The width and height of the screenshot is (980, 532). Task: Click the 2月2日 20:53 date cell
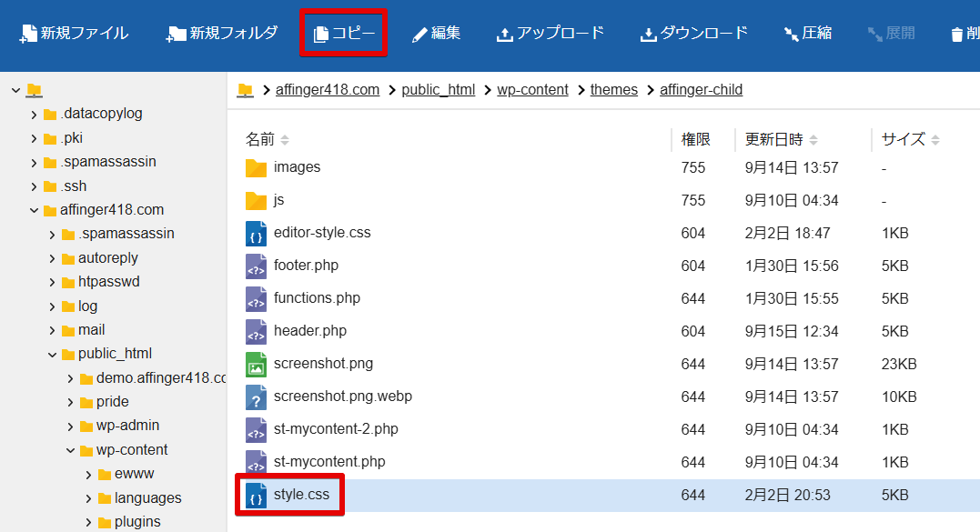click(x=787, y=495)
